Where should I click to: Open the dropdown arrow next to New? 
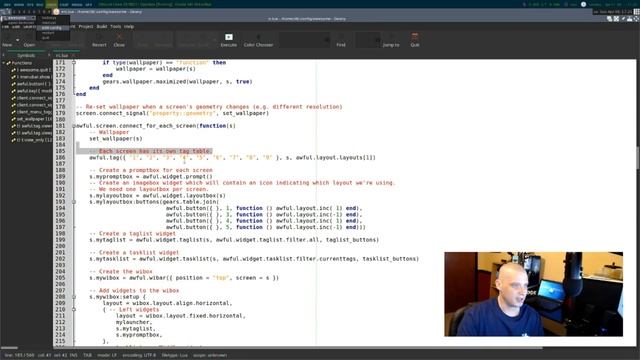point(18,40)
